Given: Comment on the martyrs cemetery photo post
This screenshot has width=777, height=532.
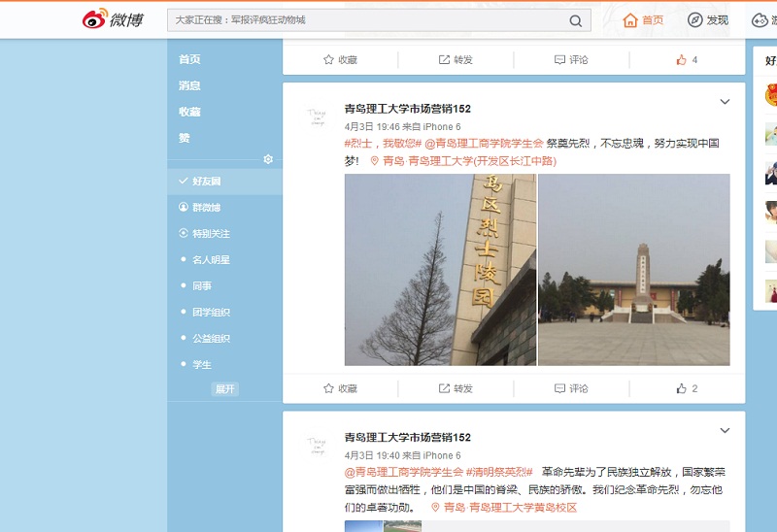Looking at the screenshot, I should (x=571, y=388).
